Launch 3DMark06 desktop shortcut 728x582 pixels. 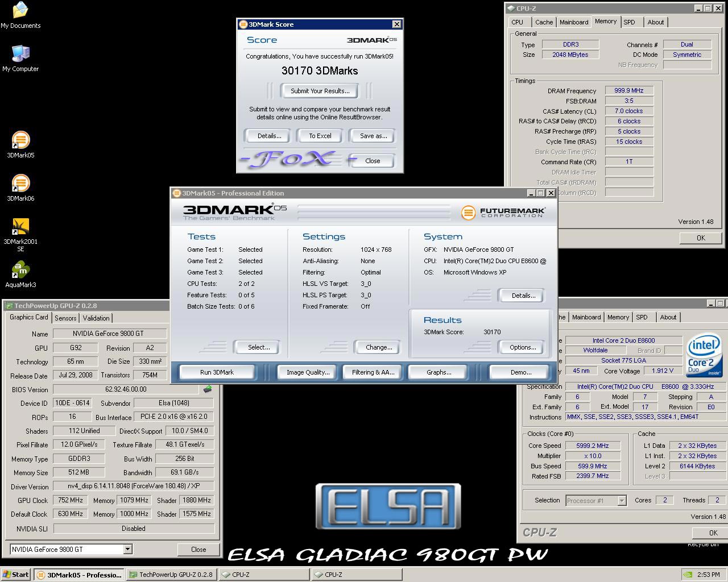(x=20, y=188)
